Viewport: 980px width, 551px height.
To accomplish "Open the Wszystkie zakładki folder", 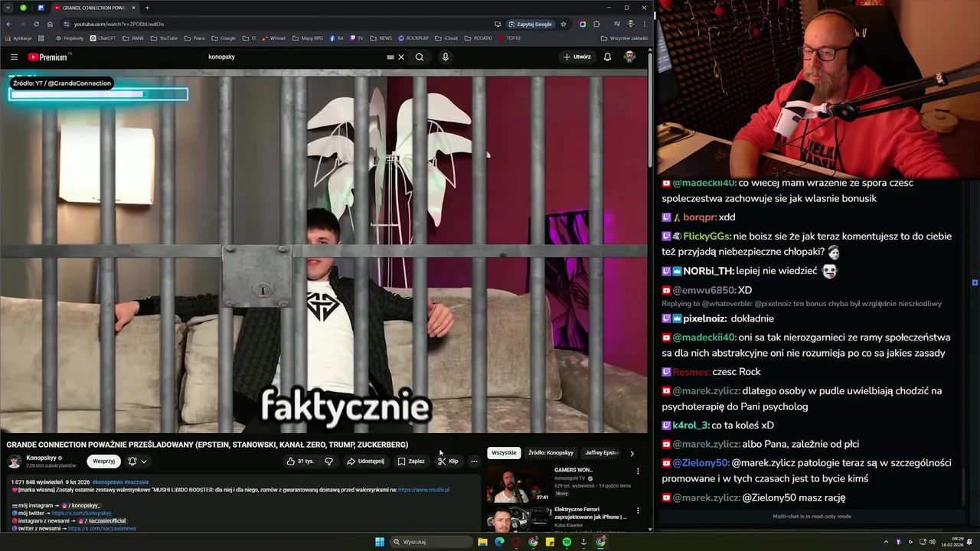I will 624,37.
